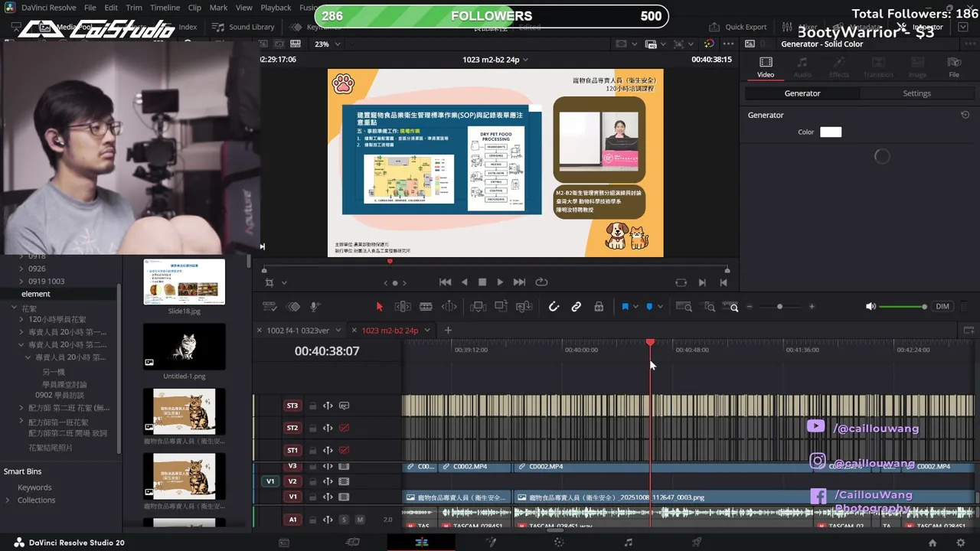
Task: Collapse the 花絮 bin folder
Action: click(14, 307)
